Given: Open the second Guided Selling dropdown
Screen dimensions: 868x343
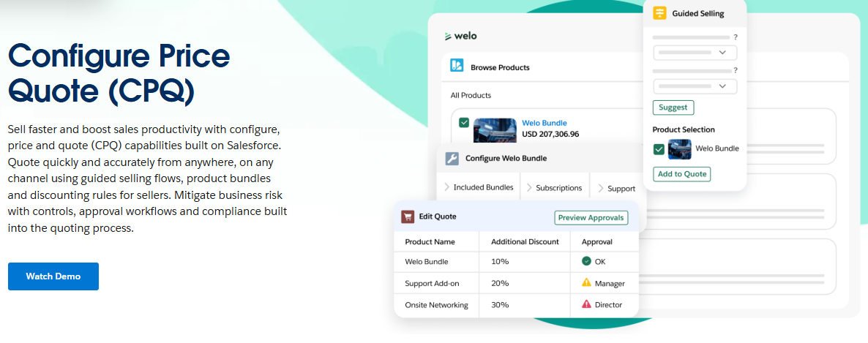Looking at the screenshot, I should coord(695,86).
